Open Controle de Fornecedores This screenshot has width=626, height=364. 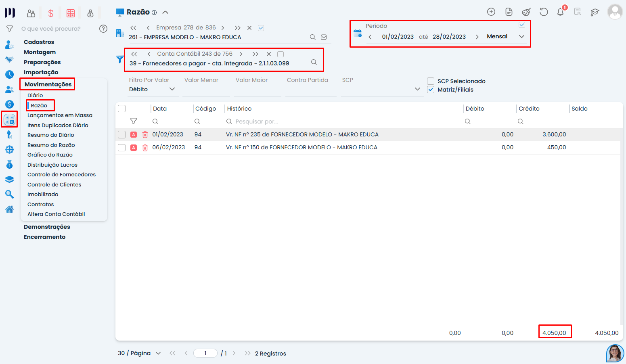coord(62,175)
